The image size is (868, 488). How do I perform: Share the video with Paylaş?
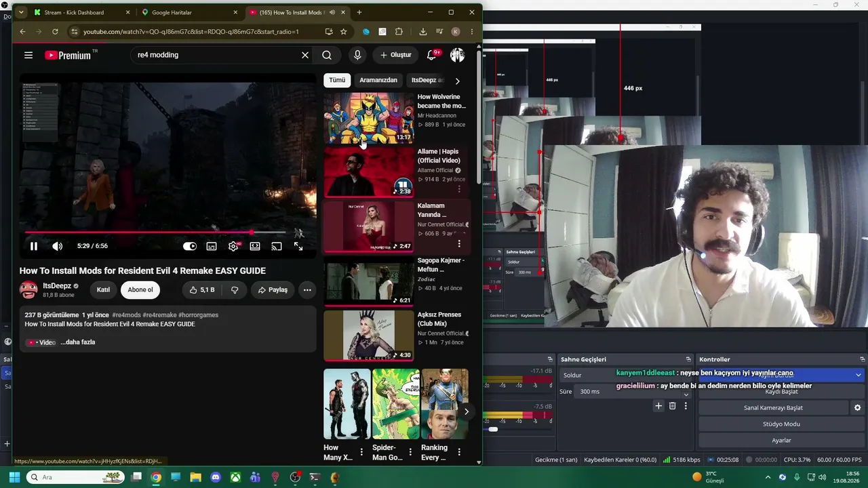[273, 290]
